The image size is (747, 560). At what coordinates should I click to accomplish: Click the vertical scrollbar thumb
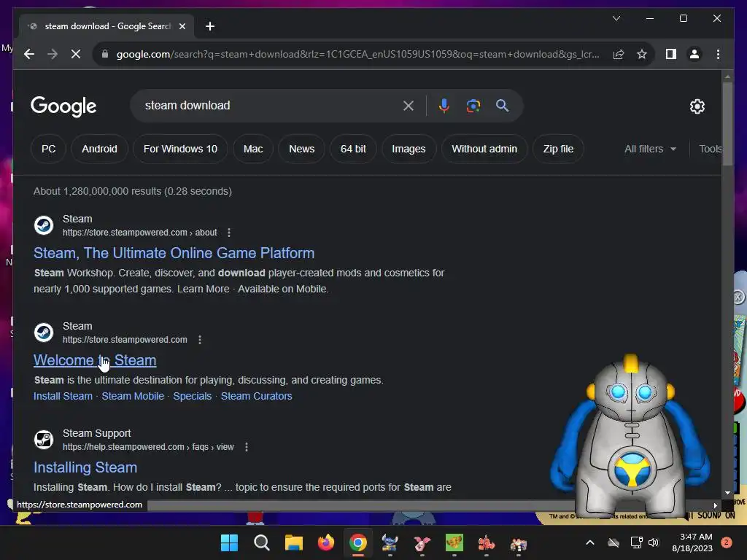coord(727,124)
